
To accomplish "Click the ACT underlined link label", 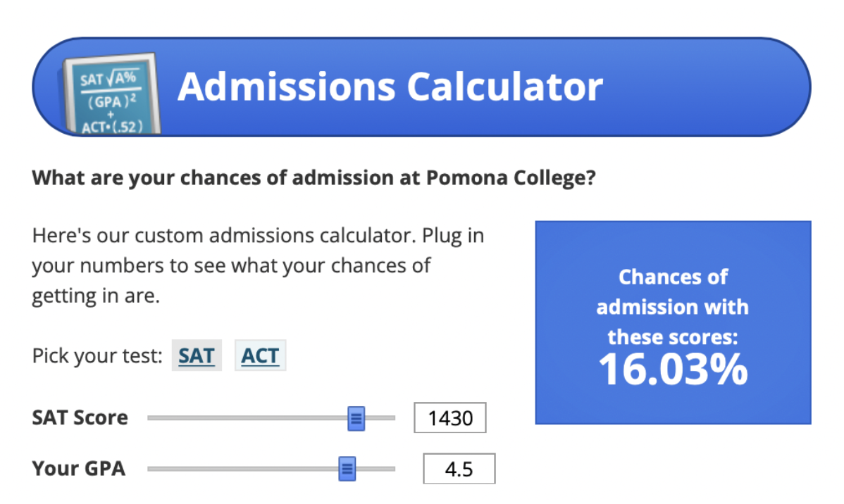I will pos(260,355).
